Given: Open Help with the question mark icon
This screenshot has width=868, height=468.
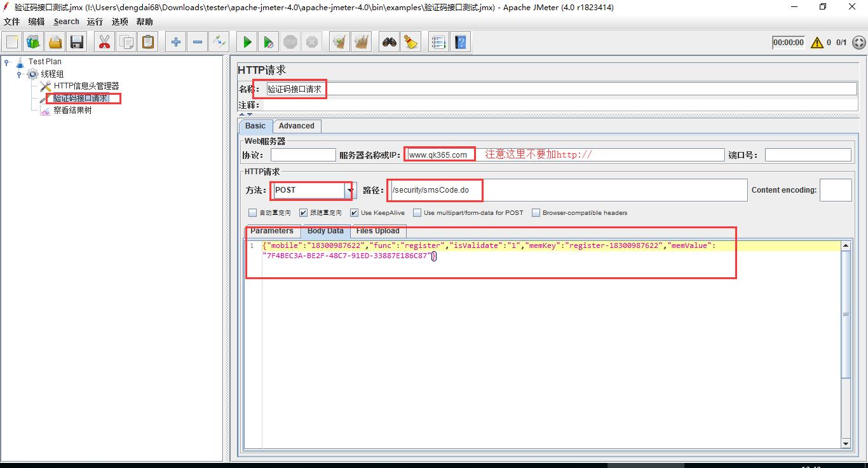Looking at the screenshot, I should [x=460, y=42].
